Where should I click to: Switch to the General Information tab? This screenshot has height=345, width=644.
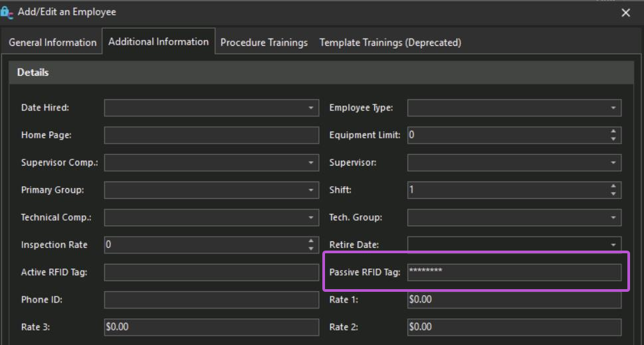click(x=53, y=43)
